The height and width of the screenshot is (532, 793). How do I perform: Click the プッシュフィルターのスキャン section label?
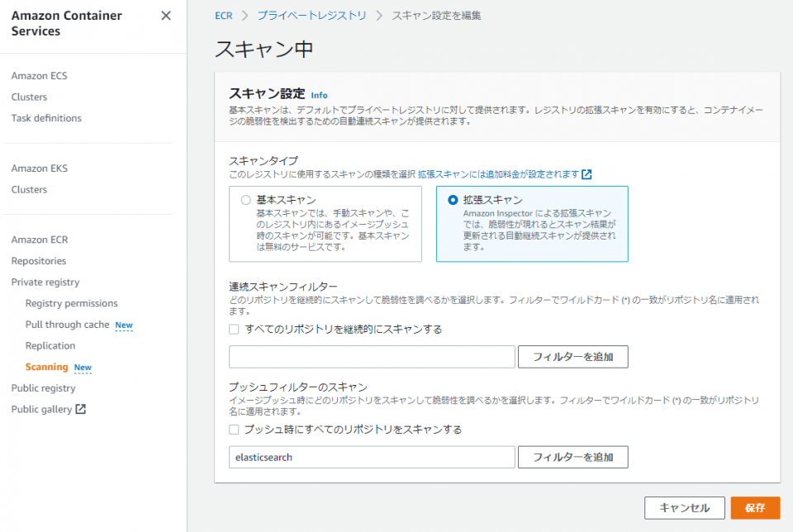[x=298, y=387]
